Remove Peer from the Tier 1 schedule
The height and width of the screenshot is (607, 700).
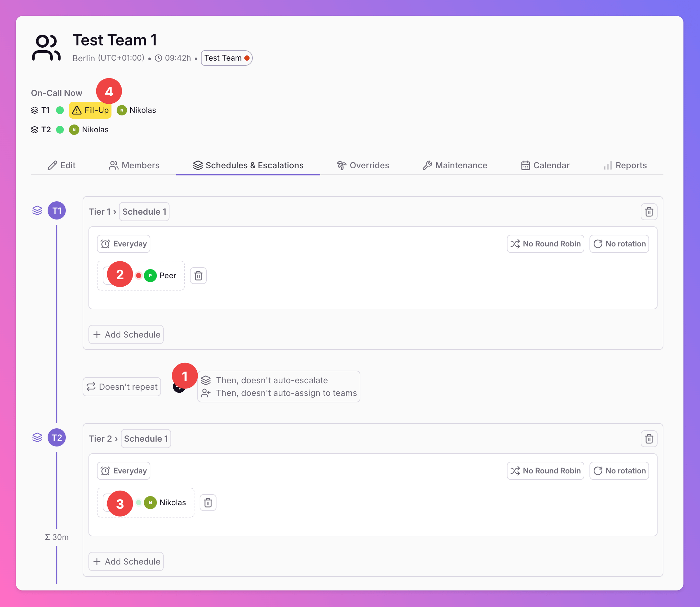coord(198,275)
